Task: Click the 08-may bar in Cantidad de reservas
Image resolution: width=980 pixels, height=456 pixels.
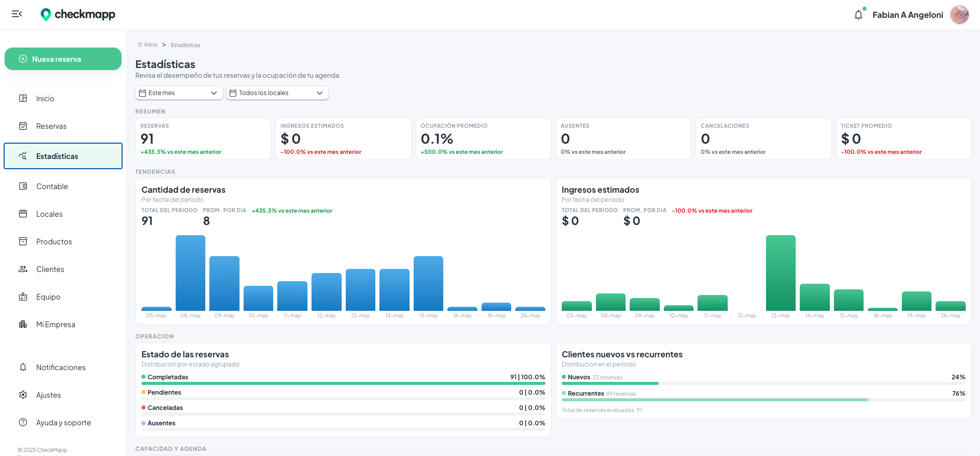Action: point(190,273)
